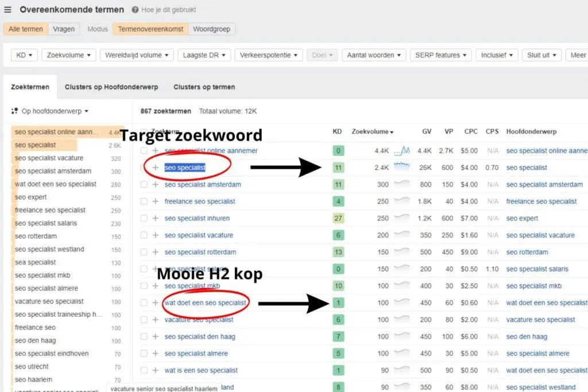
Task: Open the Verkeerspotentie filter dropdown
Action: (269, 55)
